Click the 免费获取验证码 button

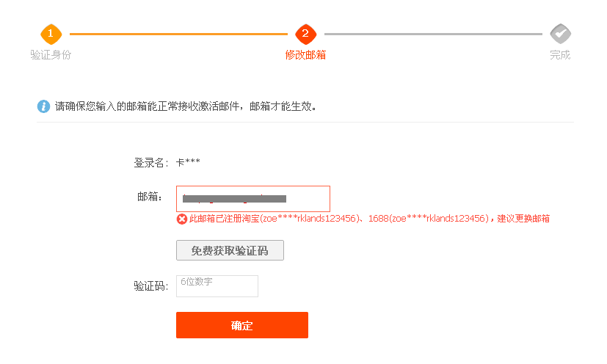pyautogui.click(x=230, y=250)
